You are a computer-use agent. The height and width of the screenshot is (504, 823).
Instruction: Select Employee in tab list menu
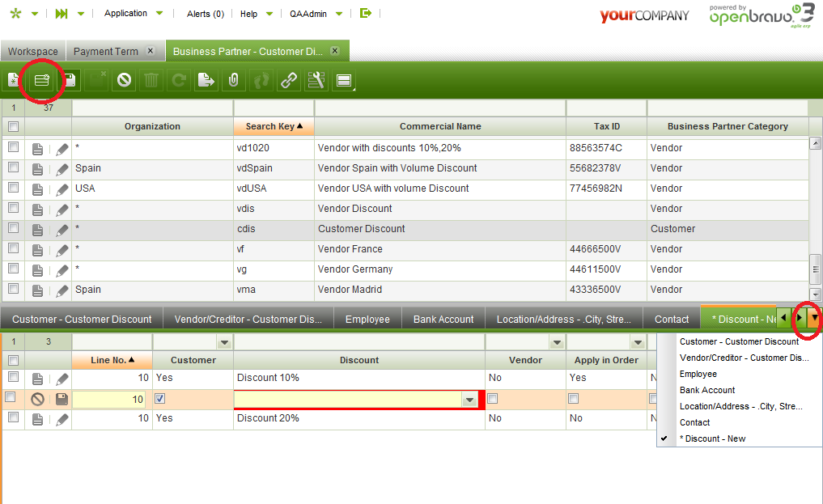click(x=698, y=374)
